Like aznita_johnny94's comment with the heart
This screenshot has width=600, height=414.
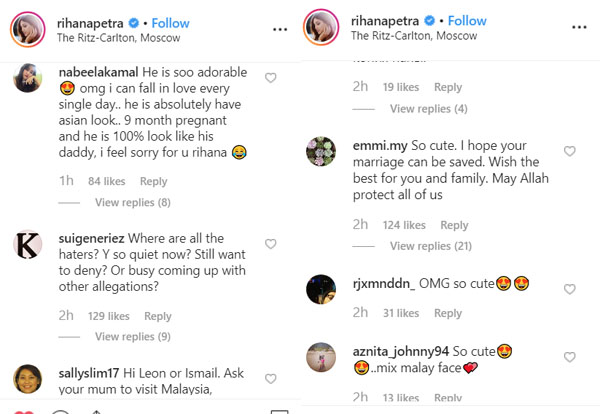click(570, 353)
